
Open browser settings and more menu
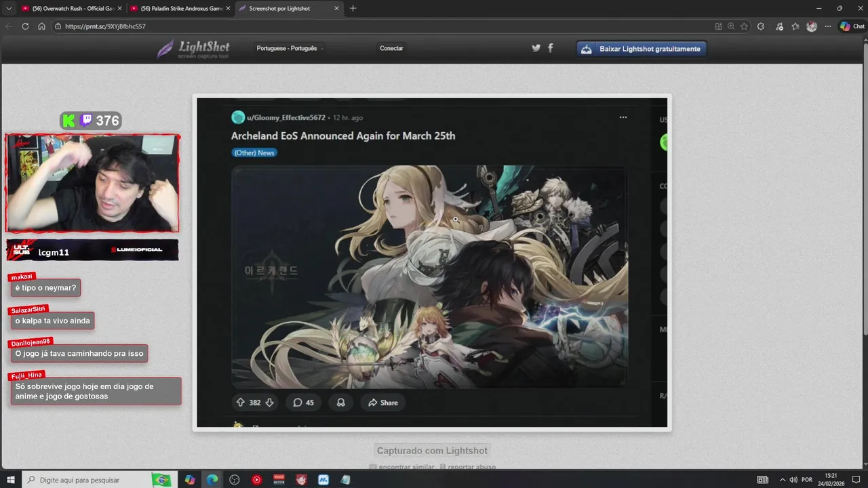(828, 26)
